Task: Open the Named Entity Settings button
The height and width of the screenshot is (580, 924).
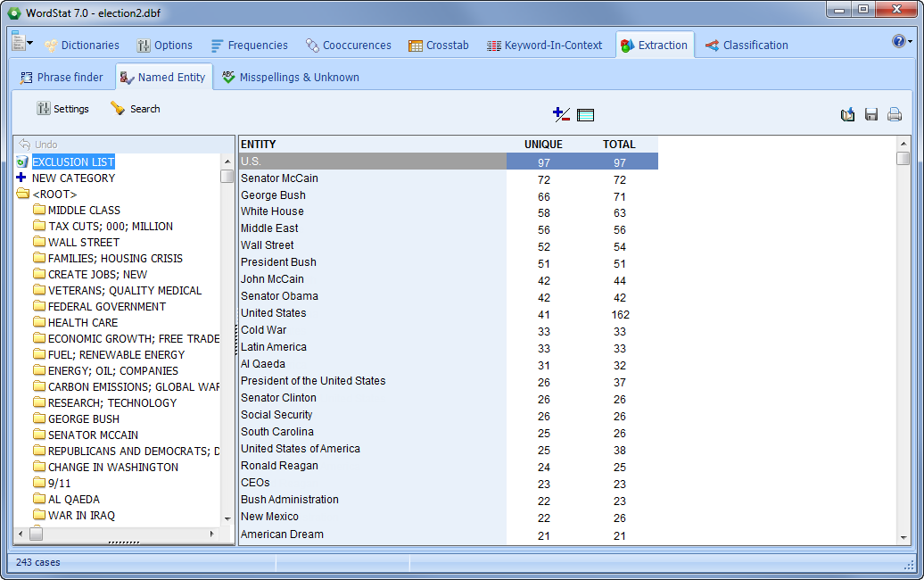Action: pos(62,109)
